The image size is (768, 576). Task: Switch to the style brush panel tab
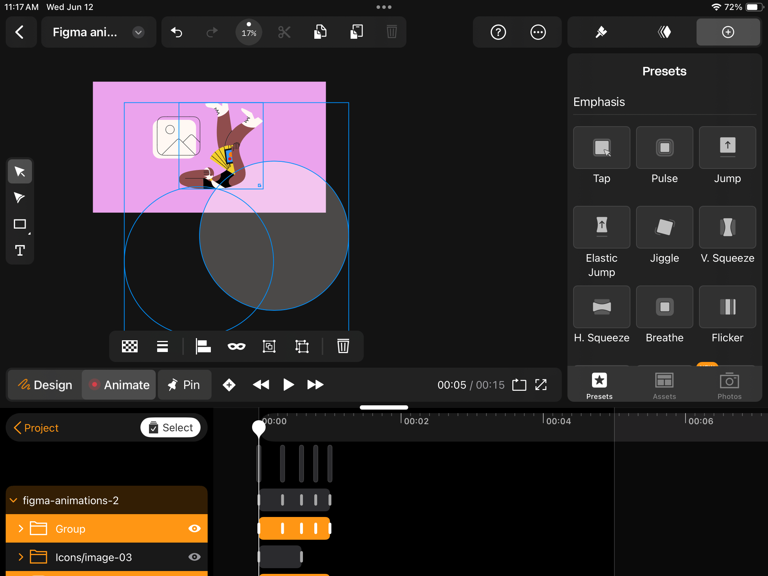(x=601, y=32)
